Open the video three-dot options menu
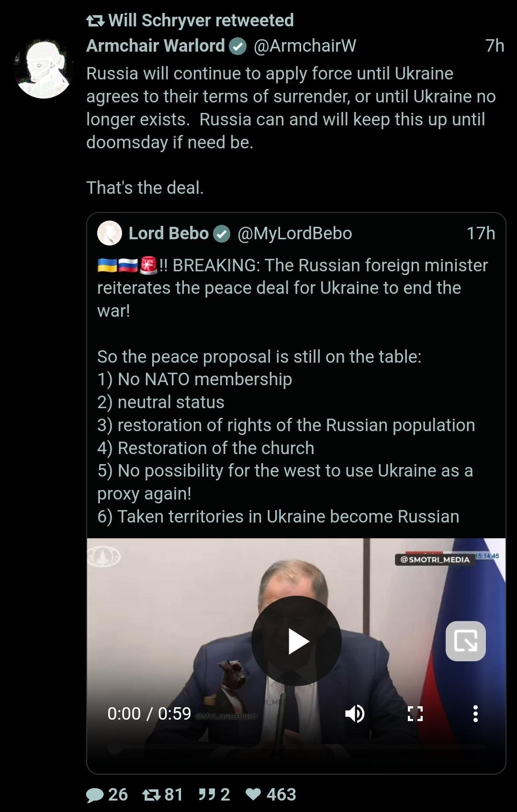517x812 pixels. coord(475,713)
